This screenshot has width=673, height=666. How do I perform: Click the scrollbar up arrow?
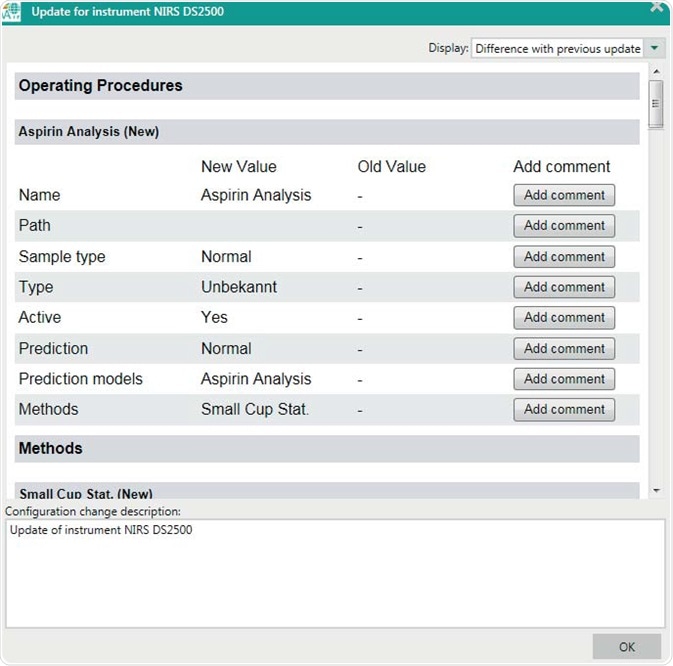coord(656,72)
